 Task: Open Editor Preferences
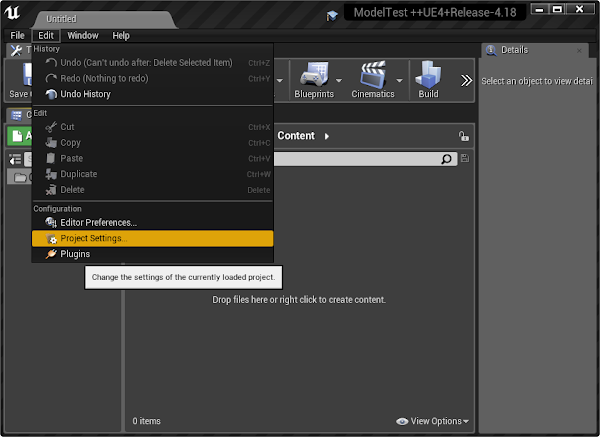coord(152,223)
